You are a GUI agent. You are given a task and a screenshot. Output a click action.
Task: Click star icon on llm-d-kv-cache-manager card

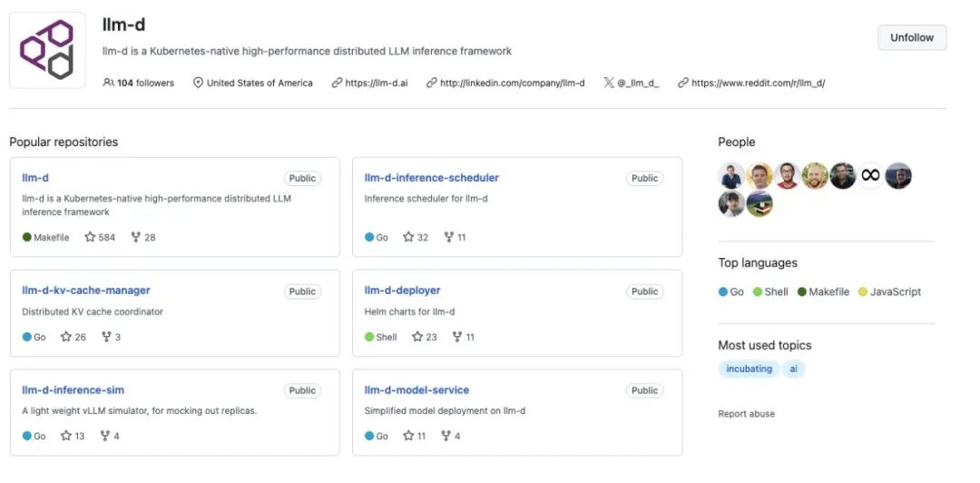point(66,337)
